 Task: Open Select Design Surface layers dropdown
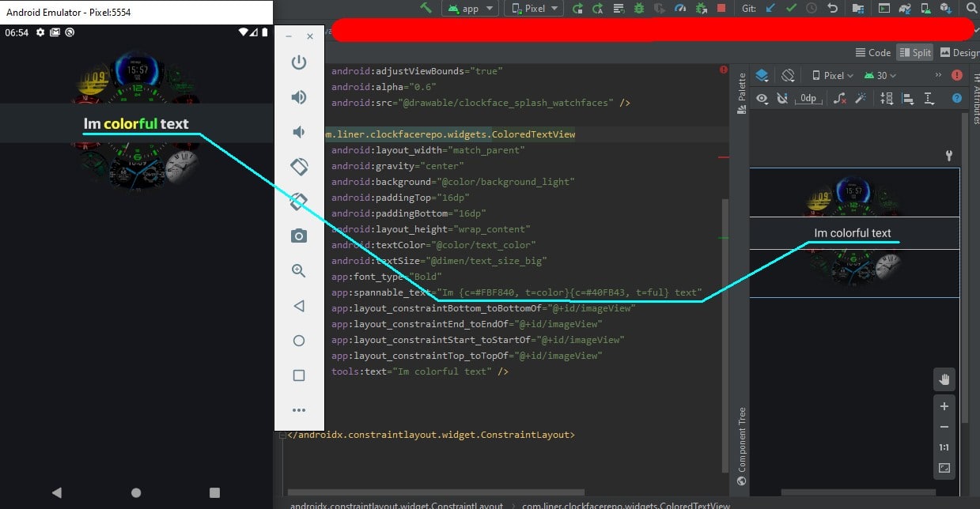(x=762, y=76)
